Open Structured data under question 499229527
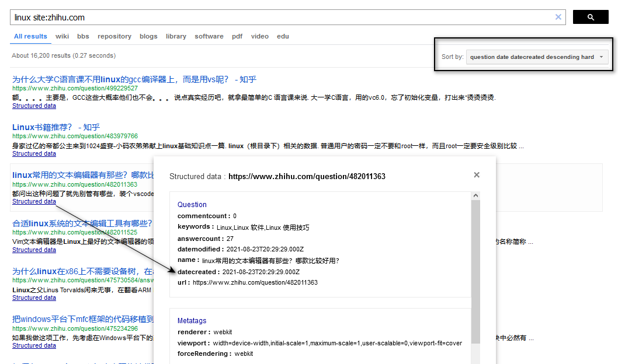This screenshot has width=618, height=364. pyautogui.click(x=34, y=106)
